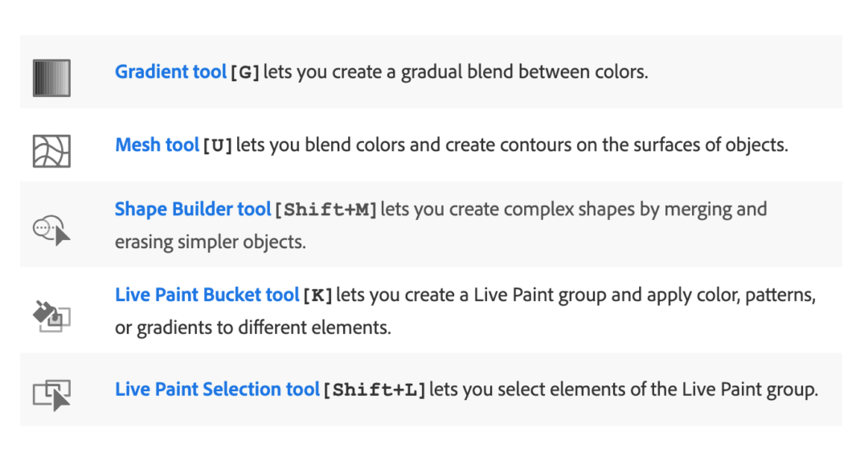The width and height of the screenshot is (868, 465).
Task: Click the 'gradual blend between colors' description
Action: click(x=524, y=72)
